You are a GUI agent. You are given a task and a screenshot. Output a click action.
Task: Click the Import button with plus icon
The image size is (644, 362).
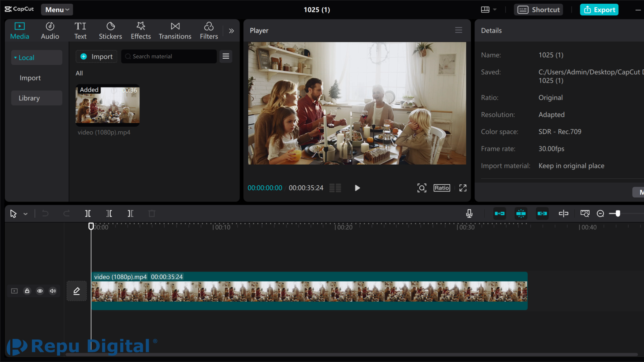point(97,57)
